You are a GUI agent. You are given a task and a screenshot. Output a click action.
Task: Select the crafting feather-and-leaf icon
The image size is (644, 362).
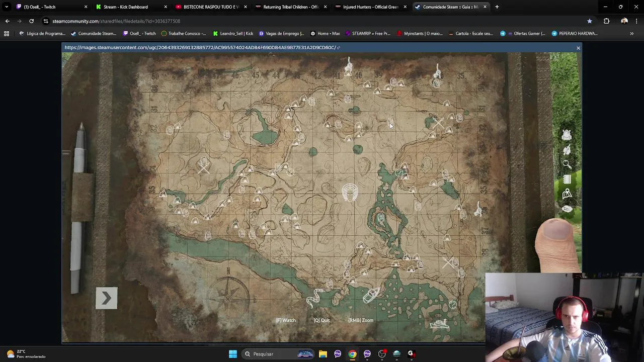click(567, 150)
